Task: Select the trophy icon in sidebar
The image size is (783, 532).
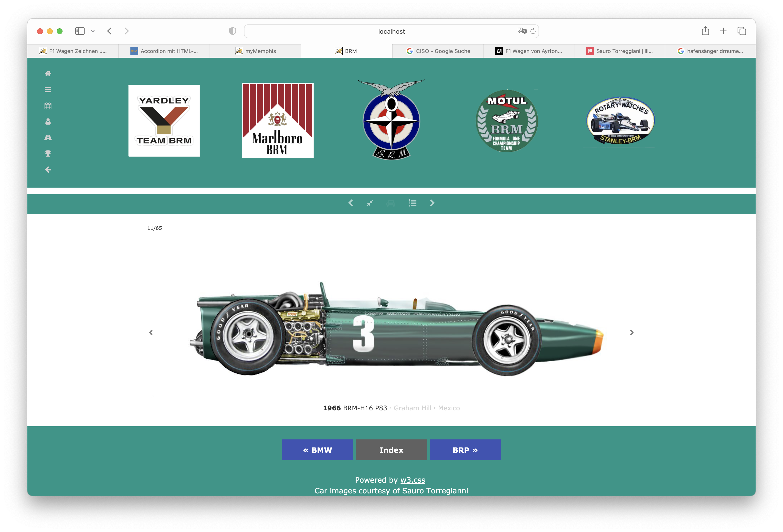Action: pos(48,154)
